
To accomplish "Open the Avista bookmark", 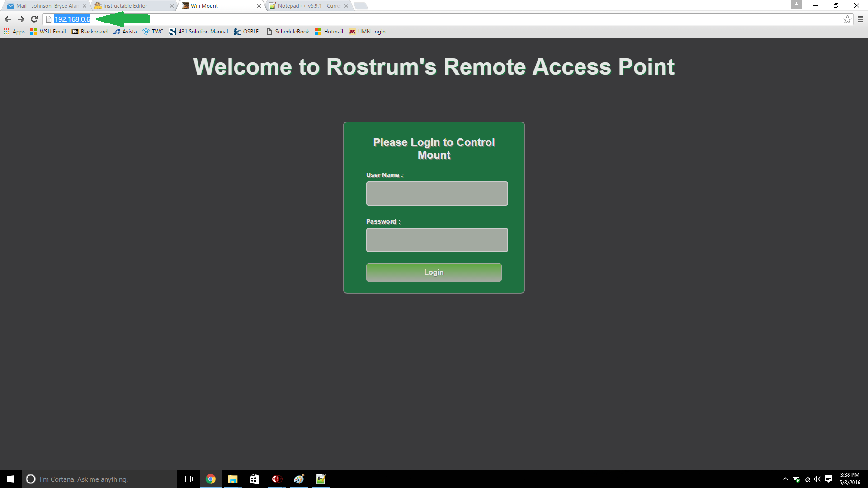I will (125, 32).
